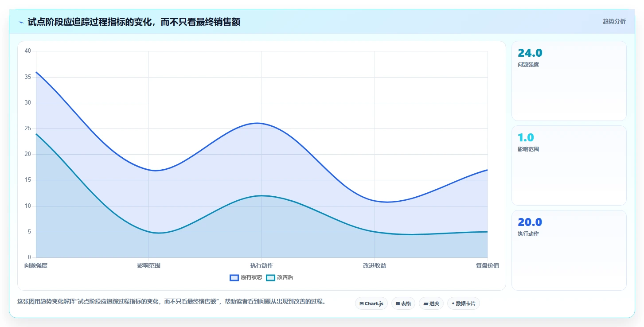Click the lightning icon beside the title
The height and width of the screenshot is (327, 644).
(21, 22)
